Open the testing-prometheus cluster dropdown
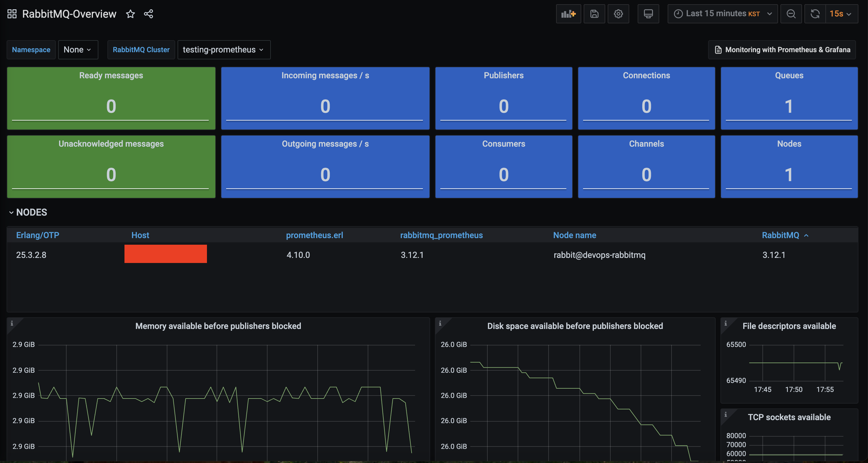The width and height of the screenshot is (868, 463). click(x=223, y=49)
